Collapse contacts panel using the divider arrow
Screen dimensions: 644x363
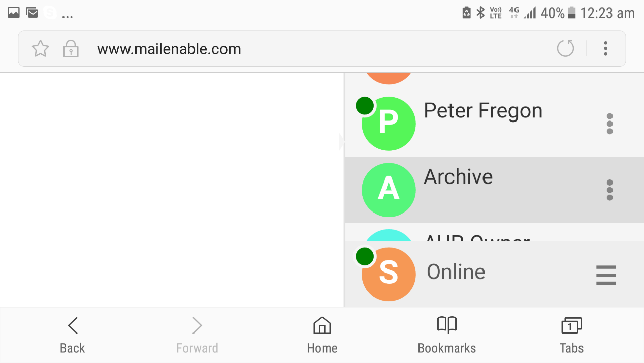click(342, 142)
